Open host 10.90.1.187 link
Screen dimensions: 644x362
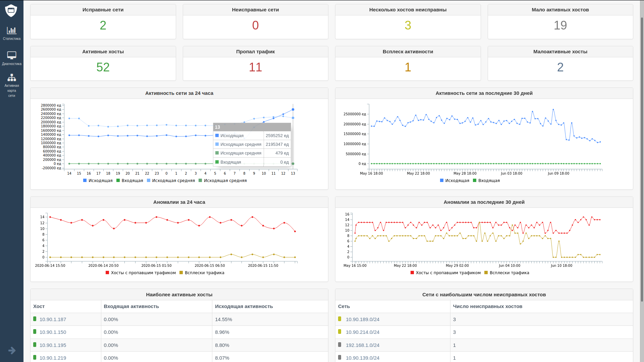coord(53,319)
